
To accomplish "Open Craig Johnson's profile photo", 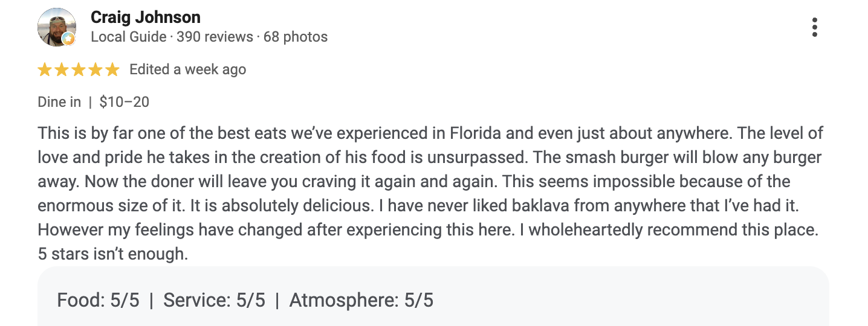I will [x=56, y=27].
